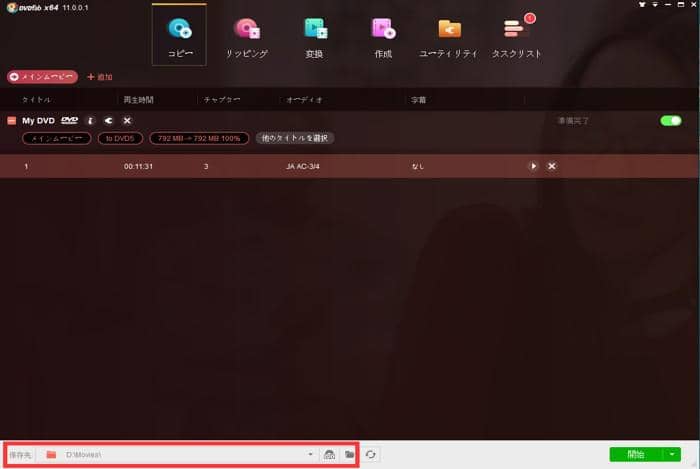Click the DVD logo icon beside My DVD
Image resolution: width=700 pixels, height=469 pixels.
[x=69, y=120]
